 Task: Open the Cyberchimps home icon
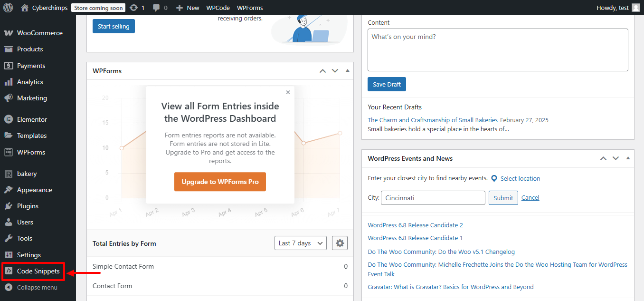click(25, 8)
